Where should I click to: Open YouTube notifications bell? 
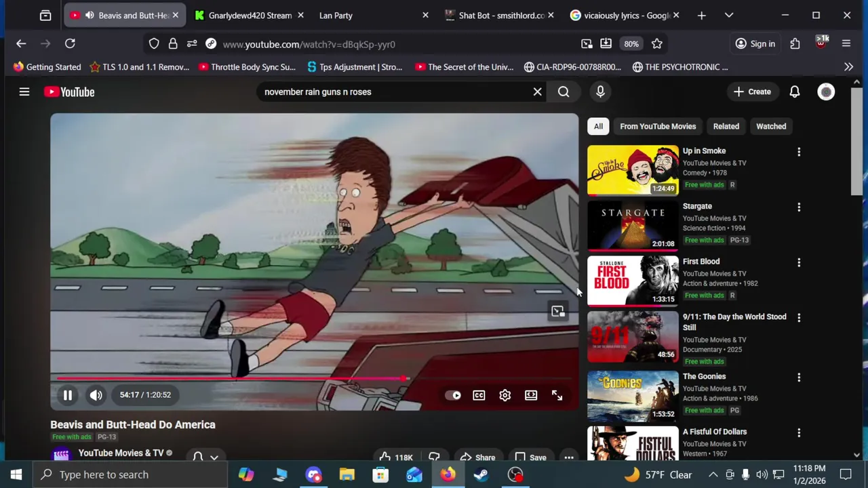click(x=795, y=91)
